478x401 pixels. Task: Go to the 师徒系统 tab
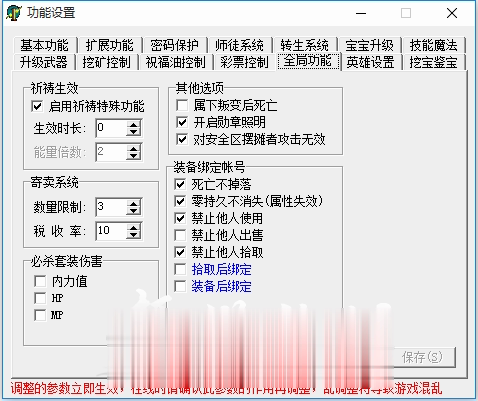pos(239,45)
